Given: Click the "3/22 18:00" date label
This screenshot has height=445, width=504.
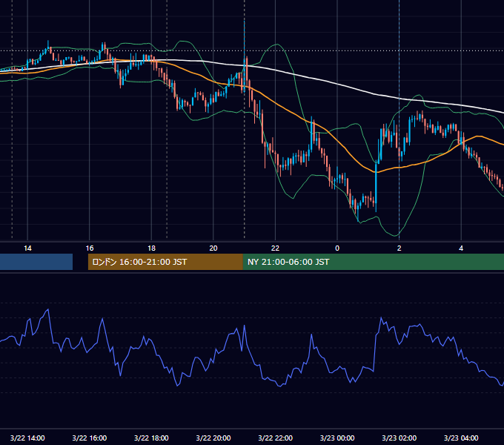Looking at the screenshot, I should 151,438.
